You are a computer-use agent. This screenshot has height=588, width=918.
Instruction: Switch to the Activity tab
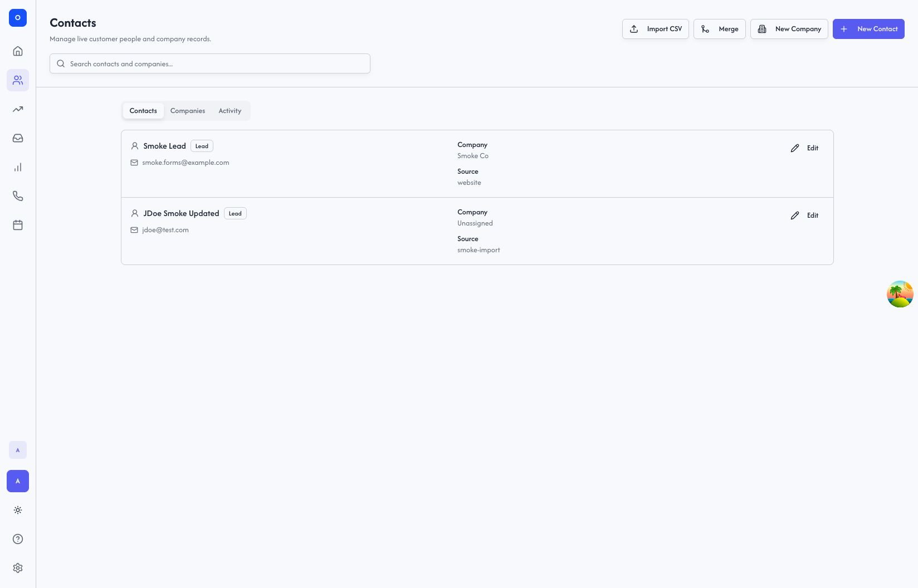(x=230, y=111)
